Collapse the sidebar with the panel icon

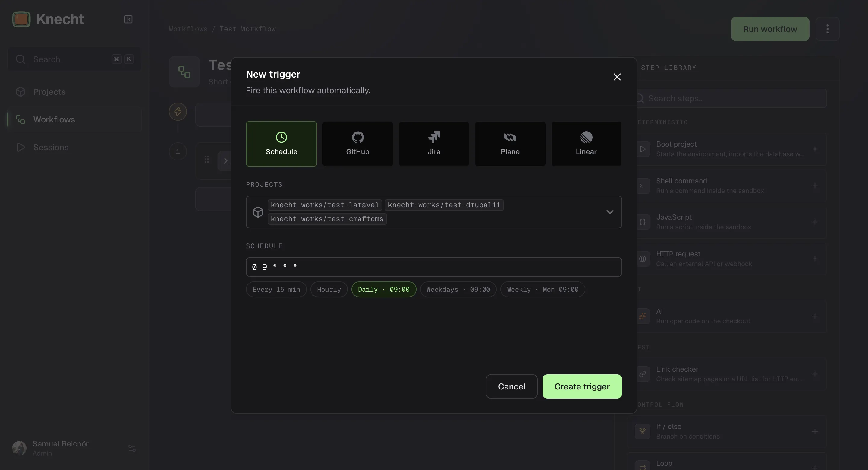point(128,19)
